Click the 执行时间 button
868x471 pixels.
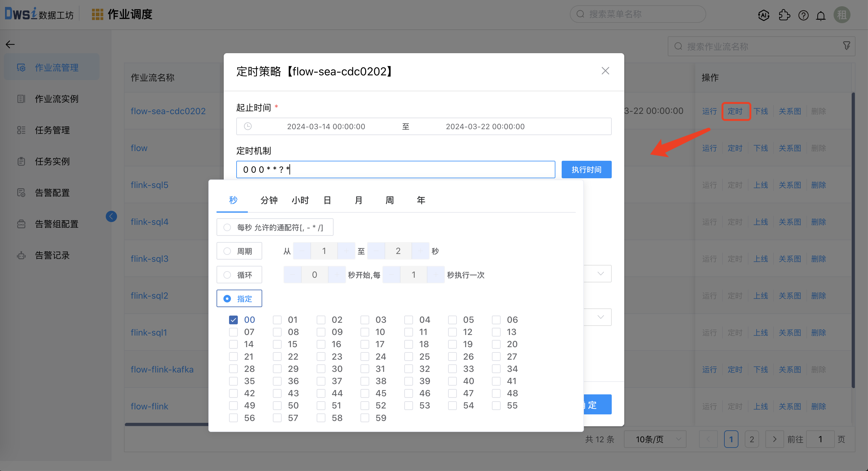coord(586,169)
